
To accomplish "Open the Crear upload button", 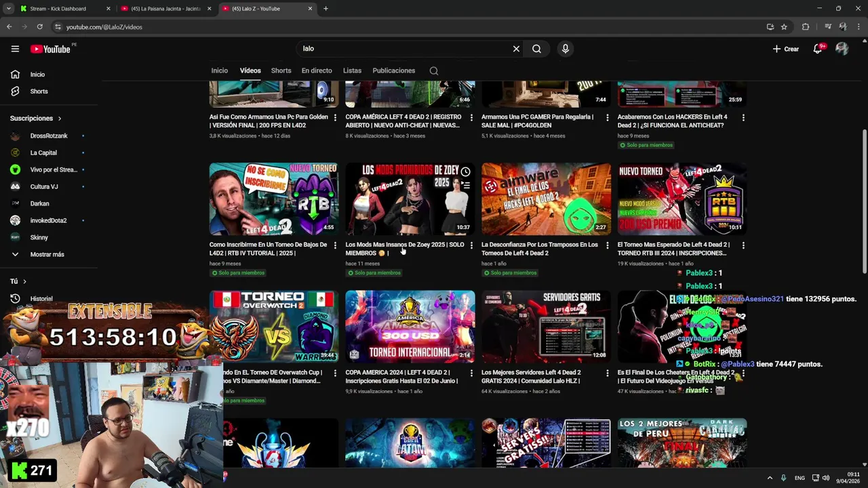I will (x=786, y=49).
